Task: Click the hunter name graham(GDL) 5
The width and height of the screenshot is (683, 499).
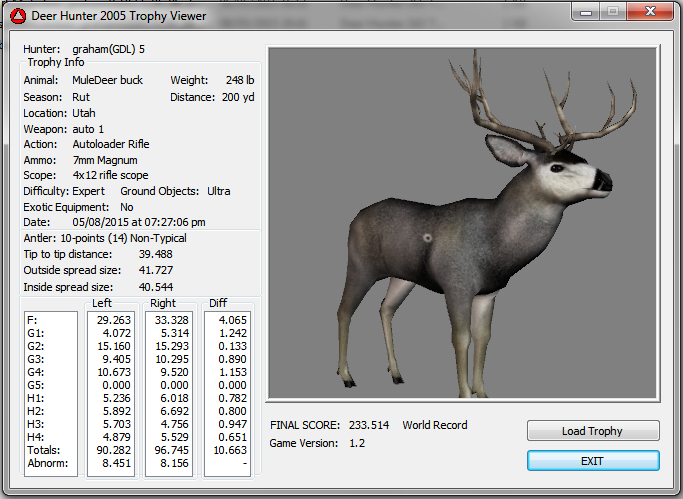Action: pos(109,49)
